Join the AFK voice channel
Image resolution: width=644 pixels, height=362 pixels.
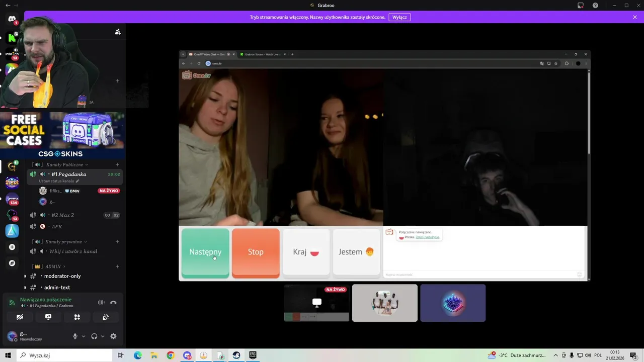click(x=75, y=227)
